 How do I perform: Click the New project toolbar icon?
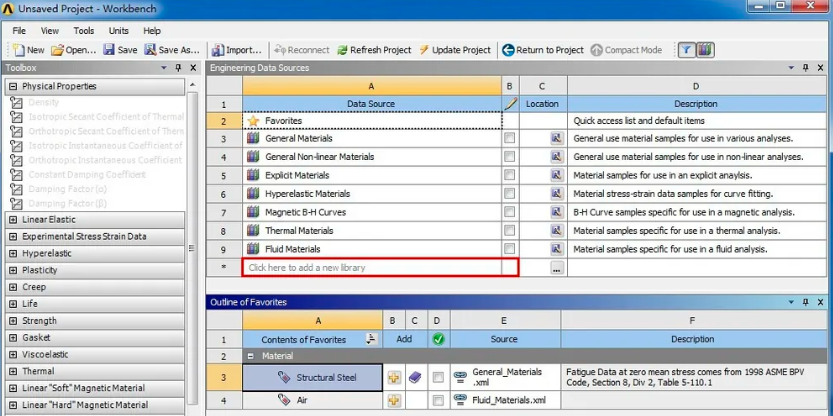point(19,50)
